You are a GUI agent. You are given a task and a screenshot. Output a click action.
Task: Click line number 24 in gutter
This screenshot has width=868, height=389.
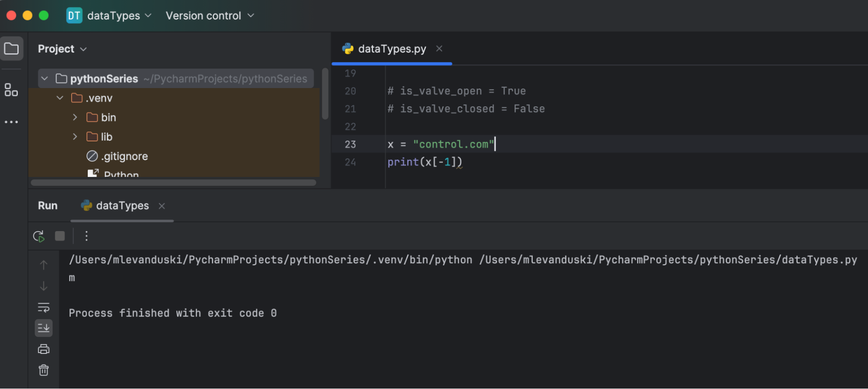[x=350, y=162]
